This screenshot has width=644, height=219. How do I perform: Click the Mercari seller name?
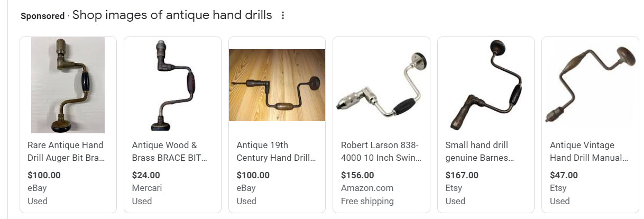[147, 188]
